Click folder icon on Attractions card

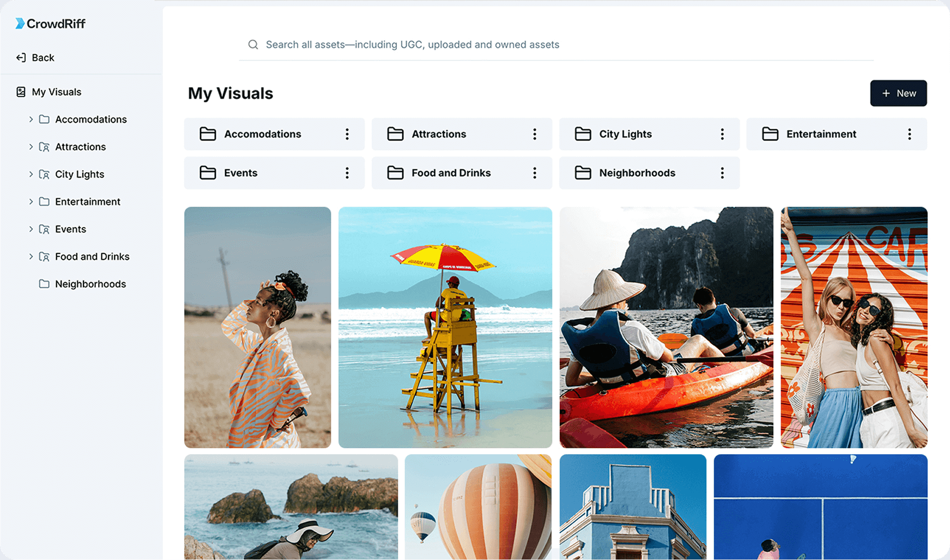coord(395,134)
